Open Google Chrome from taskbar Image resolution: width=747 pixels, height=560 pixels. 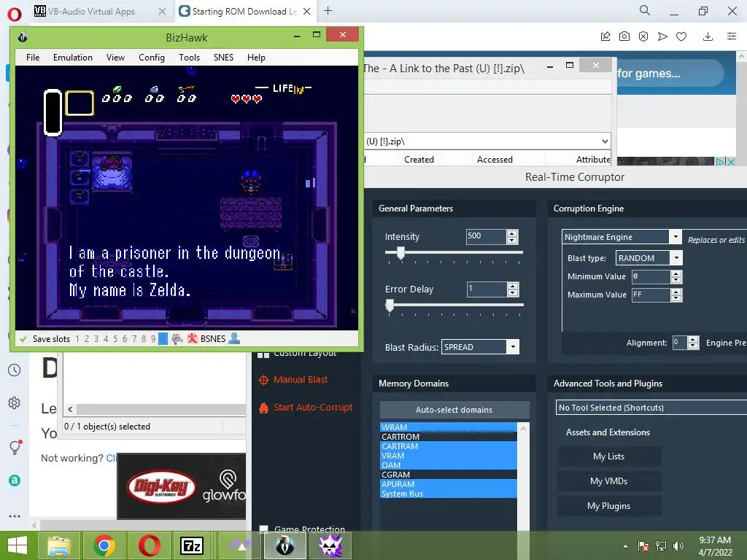coord(104,545)
